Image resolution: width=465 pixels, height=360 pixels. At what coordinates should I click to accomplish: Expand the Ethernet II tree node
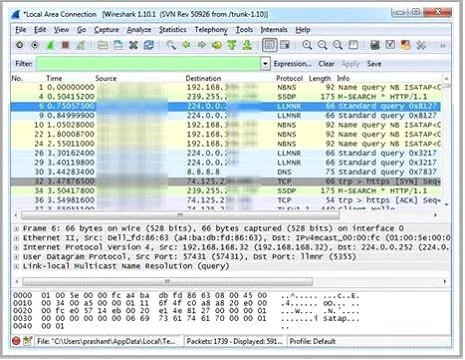[x=16, y=238]
